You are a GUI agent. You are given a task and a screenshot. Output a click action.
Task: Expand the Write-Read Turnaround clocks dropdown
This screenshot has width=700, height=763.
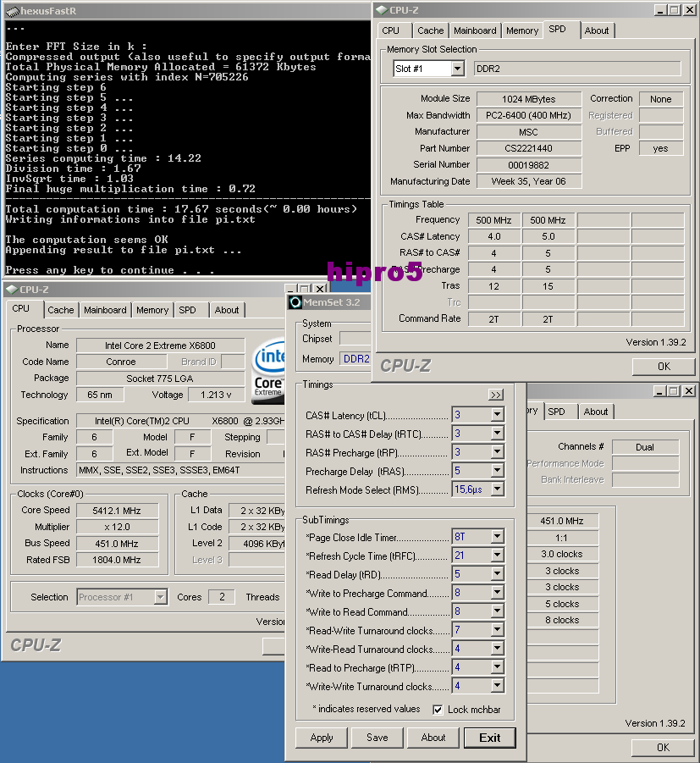point(497,649)
